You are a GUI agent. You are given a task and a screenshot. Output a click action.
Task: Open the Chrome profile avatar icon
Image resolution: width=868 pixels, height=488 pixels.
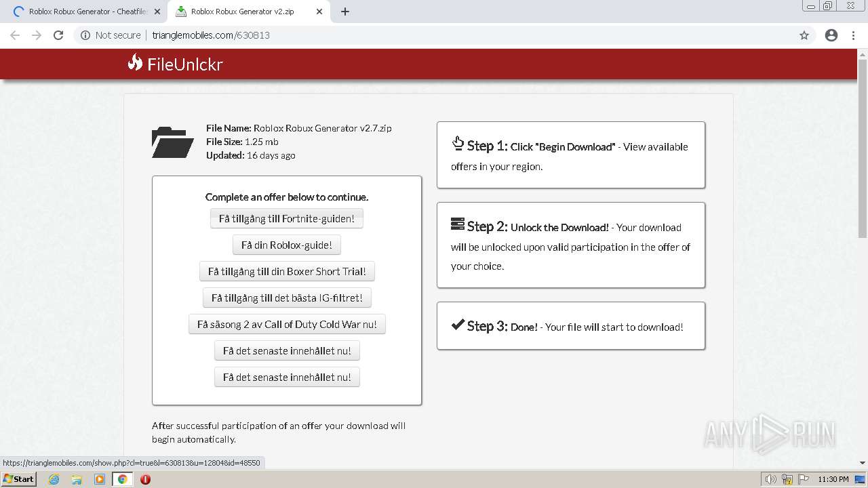[831, 35]
